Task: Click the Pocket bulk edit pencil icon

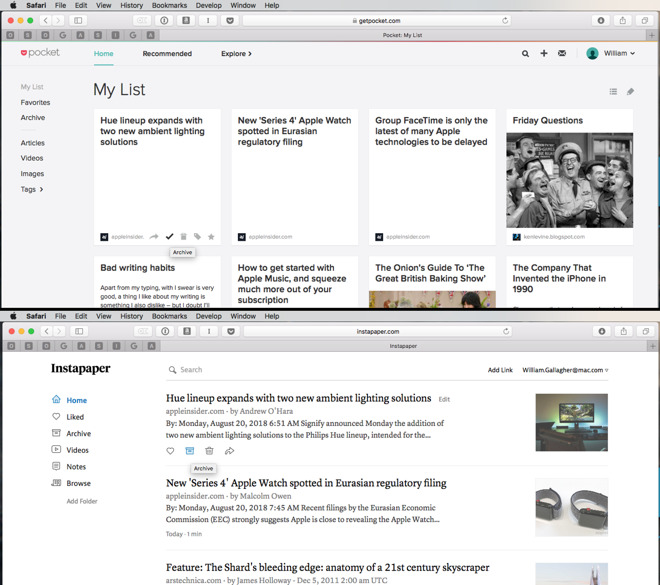Action: (x=630, y=91)
